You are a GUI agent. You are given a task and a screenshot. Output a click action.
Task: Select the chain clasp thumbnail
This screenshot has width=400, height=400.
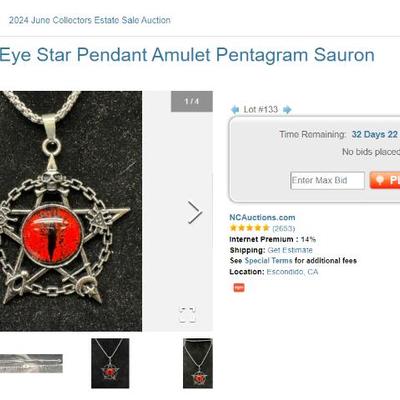pos(31,363)
